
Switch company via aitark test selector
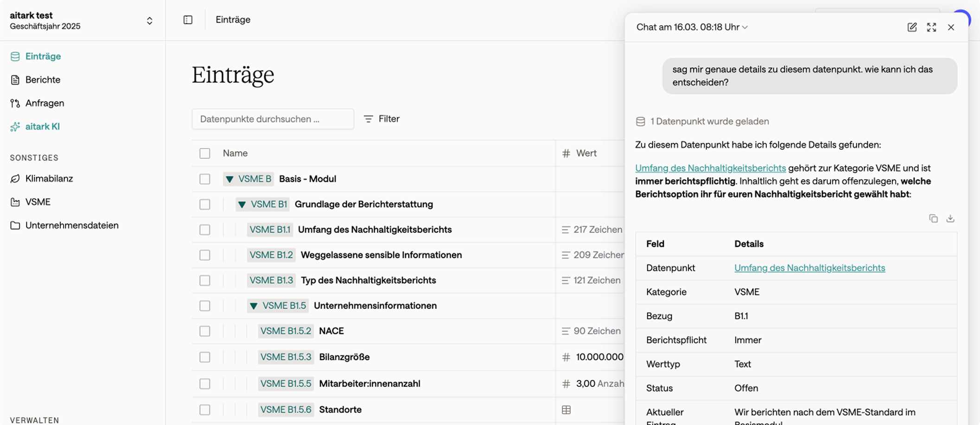tap(82, 20)
